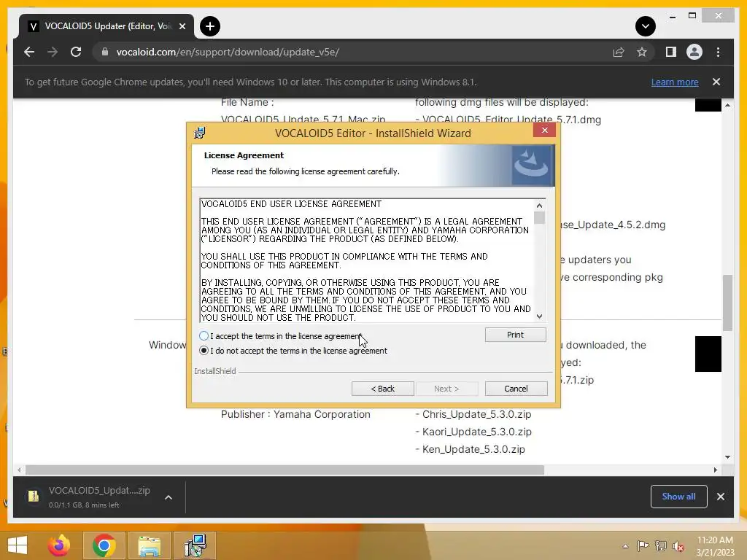Select the VOCALOID5 Updater browser tab
Image resolution: width=747 pixels, height=560 pixels.
[x=106, y=26]
